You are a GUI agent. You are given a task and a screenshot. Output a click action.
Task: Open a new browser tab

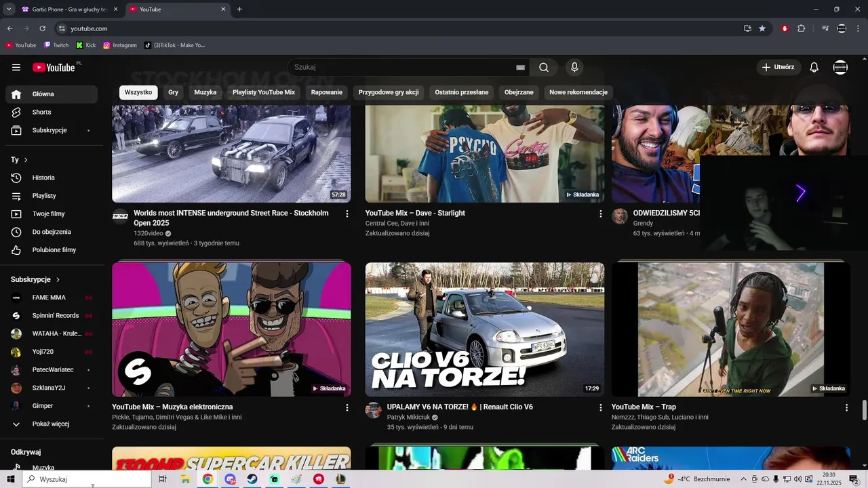[239, 9]
